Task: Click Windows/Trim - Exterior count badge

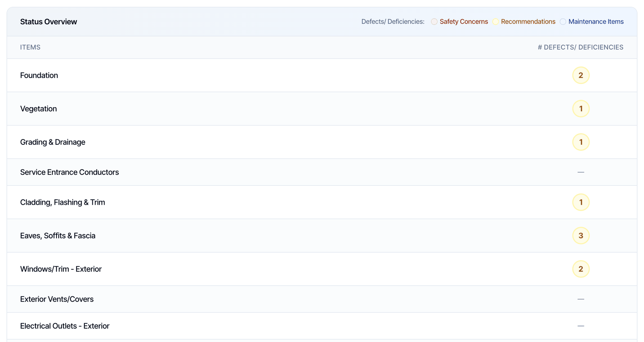Action: (581, 269)
